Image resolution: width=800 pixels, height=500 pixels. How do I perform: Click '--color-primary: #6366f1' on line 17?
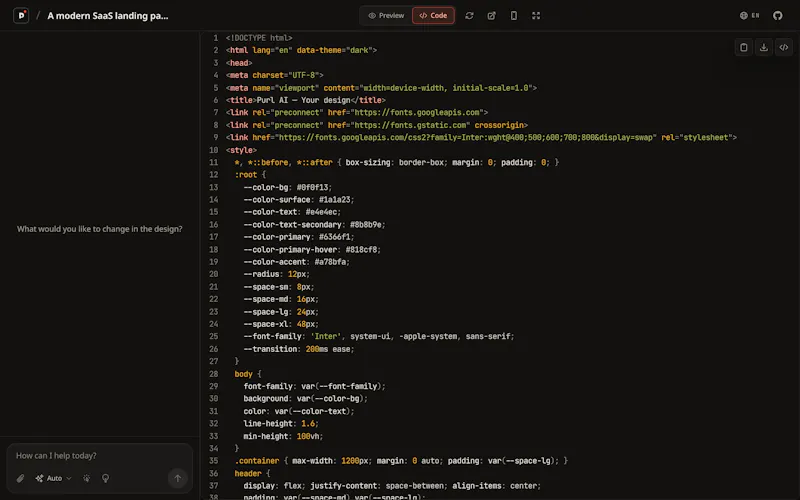tap(299, 237)
